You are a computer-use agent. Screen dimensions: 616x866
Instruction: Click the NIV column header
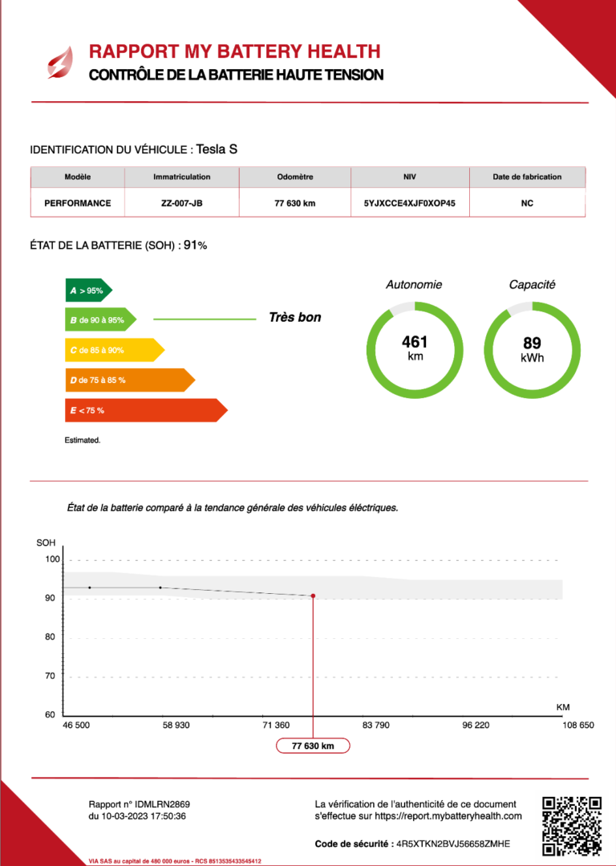tap(410, 177)
